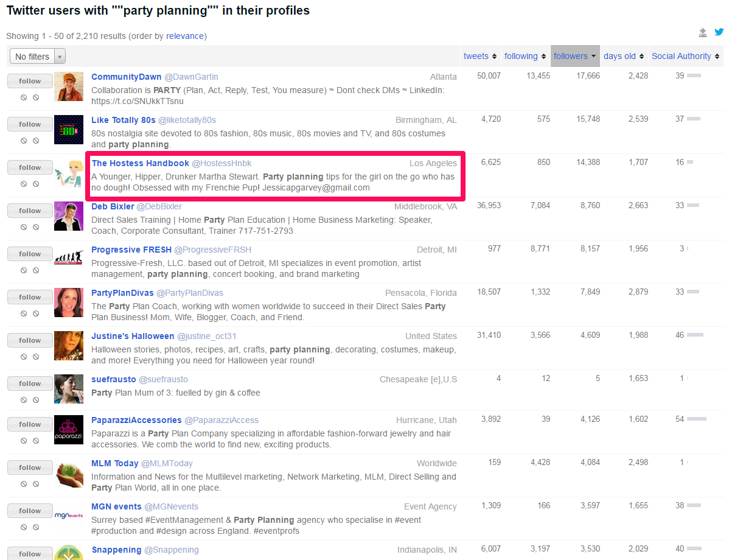Image resolution: width=729 pixels, height=560 pixels.
Task: Click Justine's Halloween Social Authority bar
Action: click(695, 335)
